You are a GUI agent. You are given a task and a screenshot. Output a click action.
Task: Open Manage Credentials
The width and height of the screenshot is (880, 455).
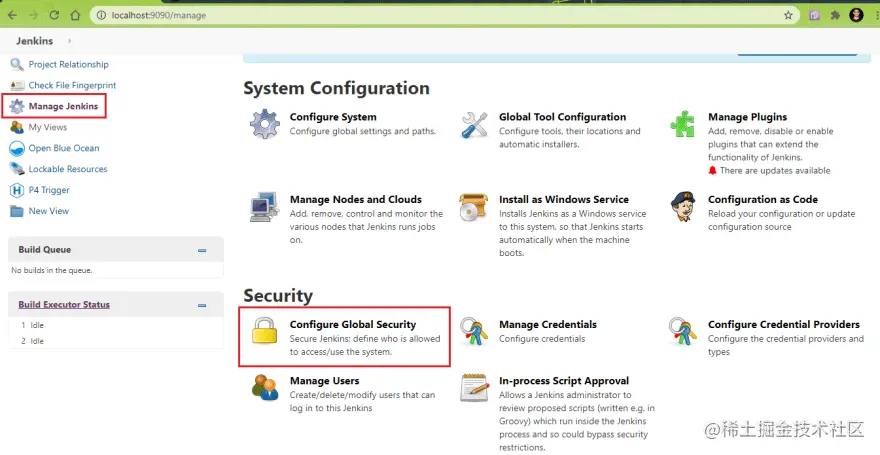coord(548,324)
